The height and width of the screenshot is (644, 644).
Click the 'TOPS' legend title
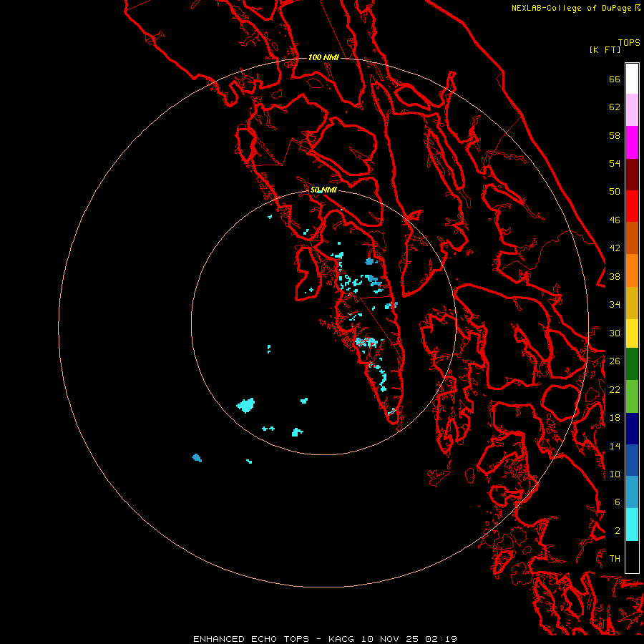point(629,43)
